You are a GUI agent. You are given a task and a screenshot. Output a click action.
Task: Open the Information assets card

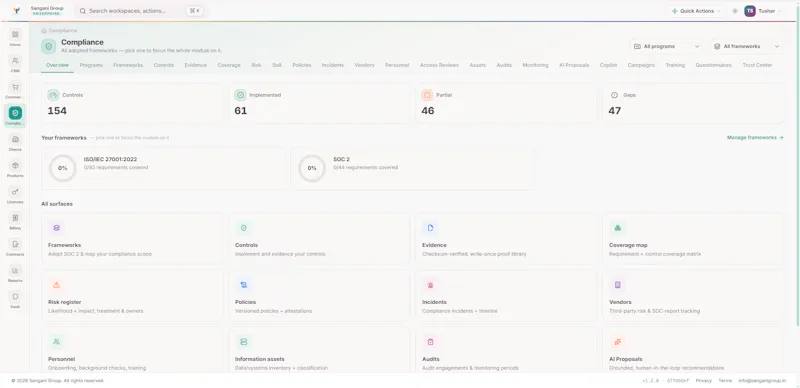[x=319, y=350]
